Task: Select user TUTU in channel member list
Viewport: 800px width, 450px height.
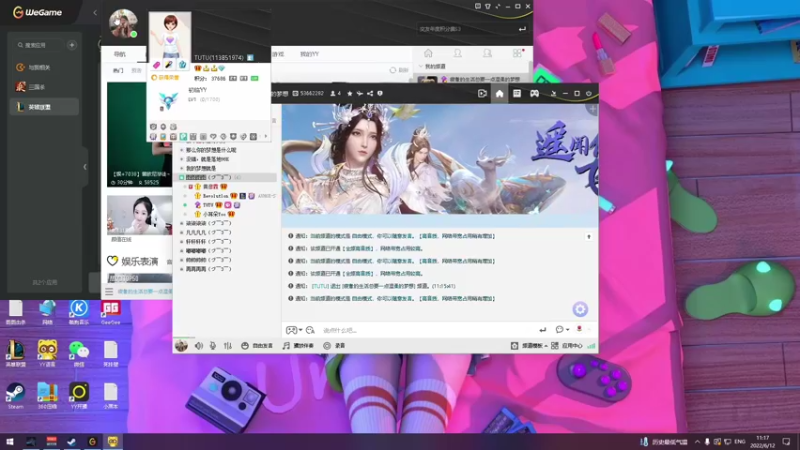Action: (208, 205)
